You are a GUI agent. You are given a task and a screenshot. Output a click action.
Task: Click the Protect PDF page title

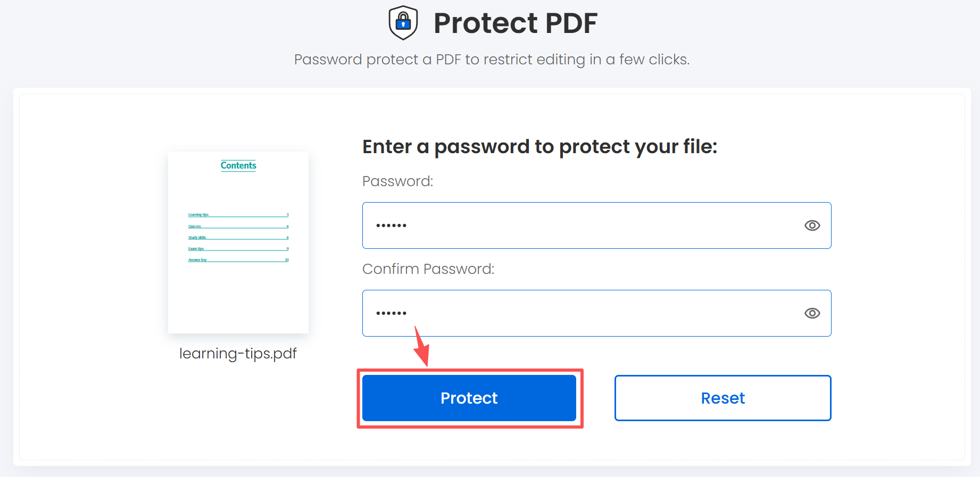(516, 22)
